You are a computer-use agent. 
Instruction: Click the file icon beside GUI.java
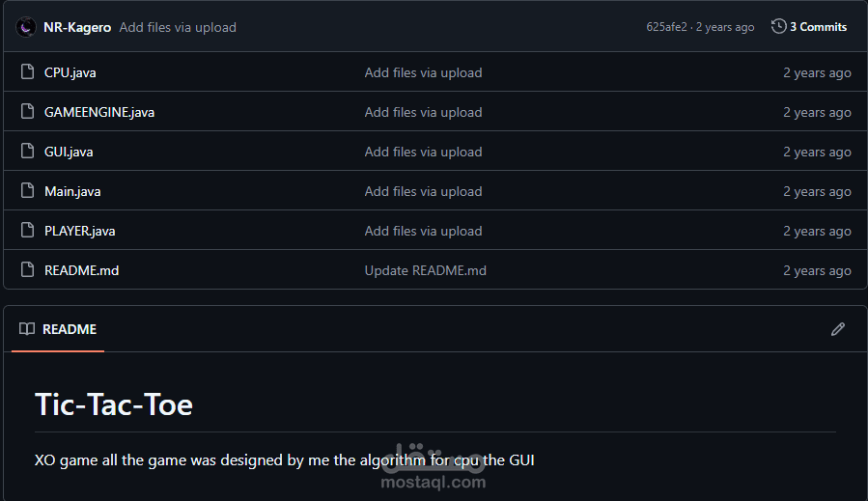[27, 152]
